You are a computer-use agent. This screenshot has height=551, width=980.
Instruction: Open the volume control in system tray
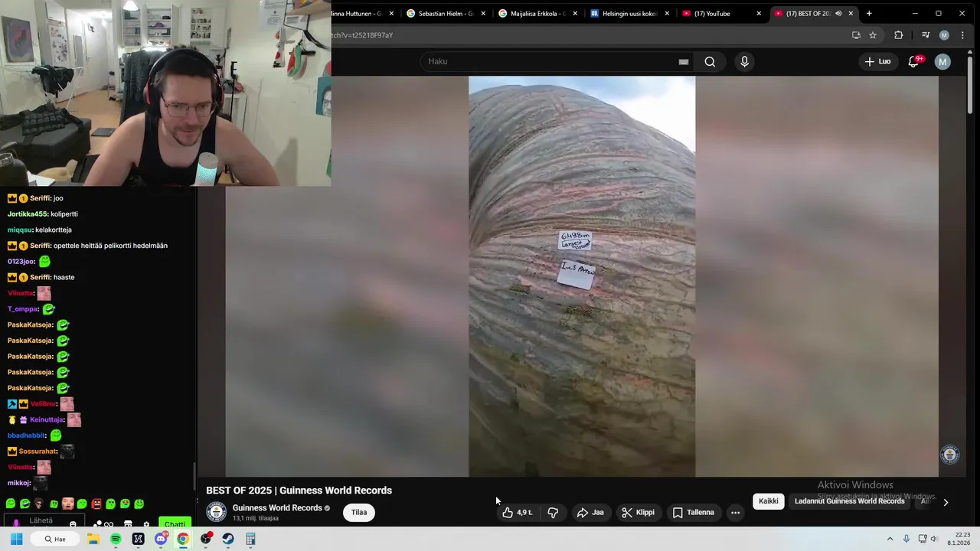click(x=934, y=539)
